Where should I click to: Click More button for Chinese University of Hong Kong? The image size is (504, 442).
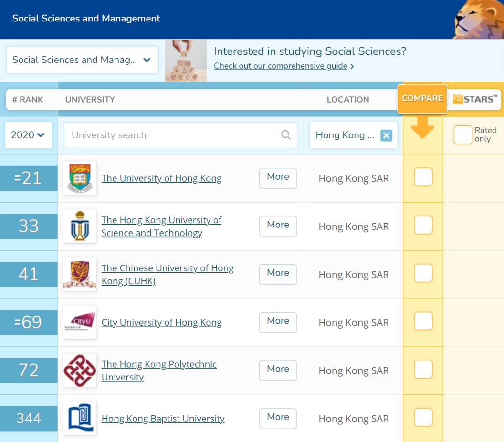(x=278, y=274)
